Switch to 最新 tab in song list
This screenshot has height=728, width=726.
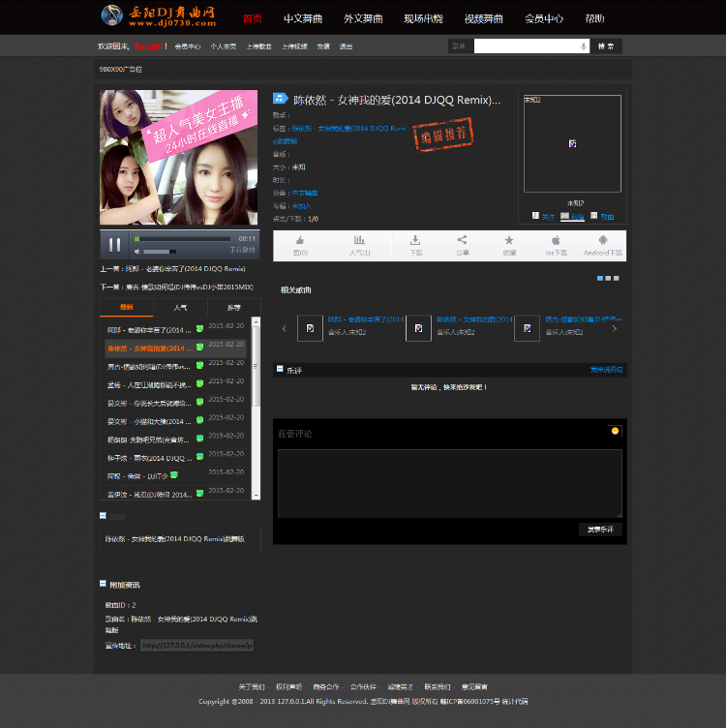point(126,307)
